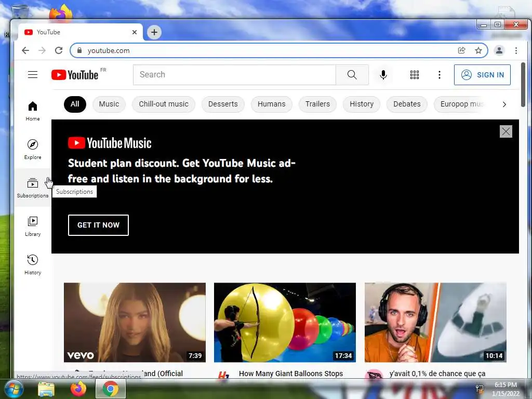This screenshot has height=399, width=532.
Task: Open Subscriptions in the sidebar
Action: click(33, 188)
